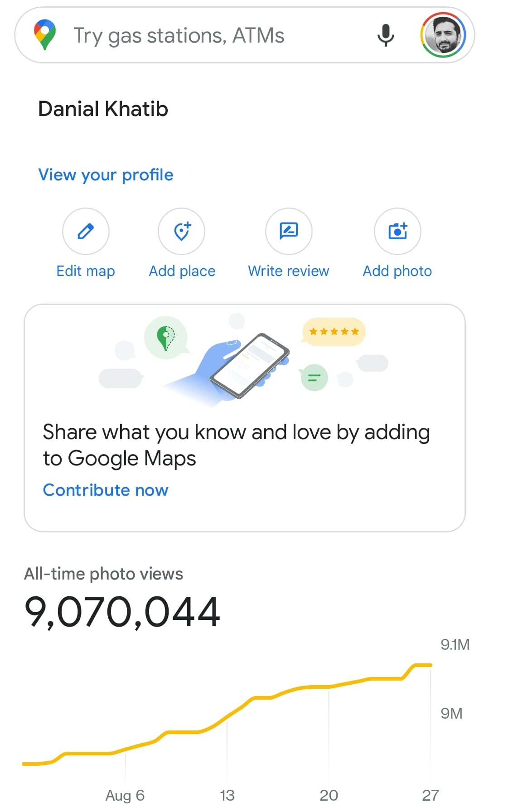
Task: Click the Contribute now link
Action: tap(106, 490)
